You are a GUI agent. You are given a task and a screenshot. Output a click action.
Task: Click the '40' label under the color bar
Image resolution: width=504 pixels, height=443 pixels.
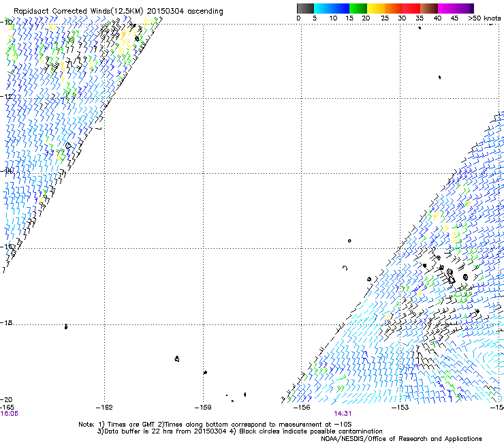coord(437,18)
